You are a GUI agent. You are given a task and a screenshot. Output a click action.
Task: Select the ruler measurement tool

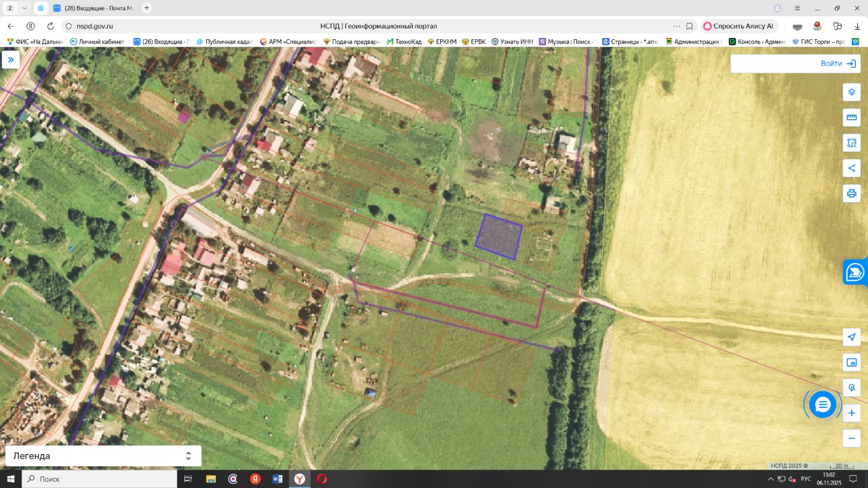tap(852, 118)
